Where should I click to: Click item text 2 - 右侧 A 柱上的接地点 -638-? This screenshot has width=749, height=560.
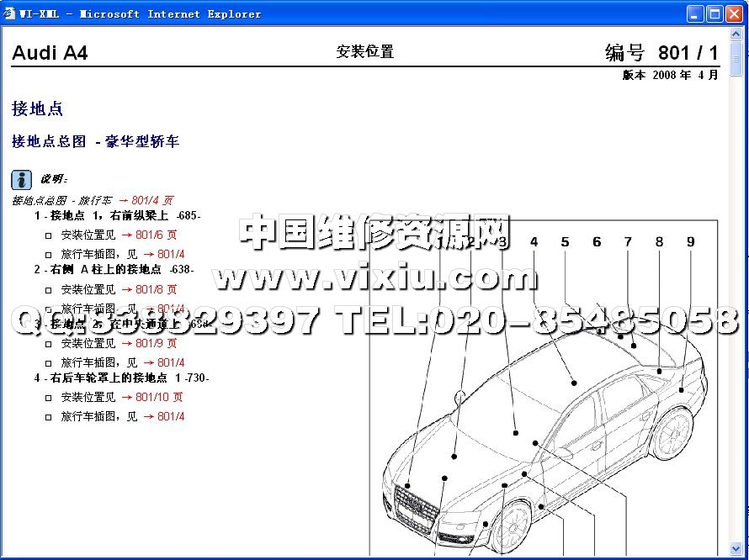click(114, 270)
